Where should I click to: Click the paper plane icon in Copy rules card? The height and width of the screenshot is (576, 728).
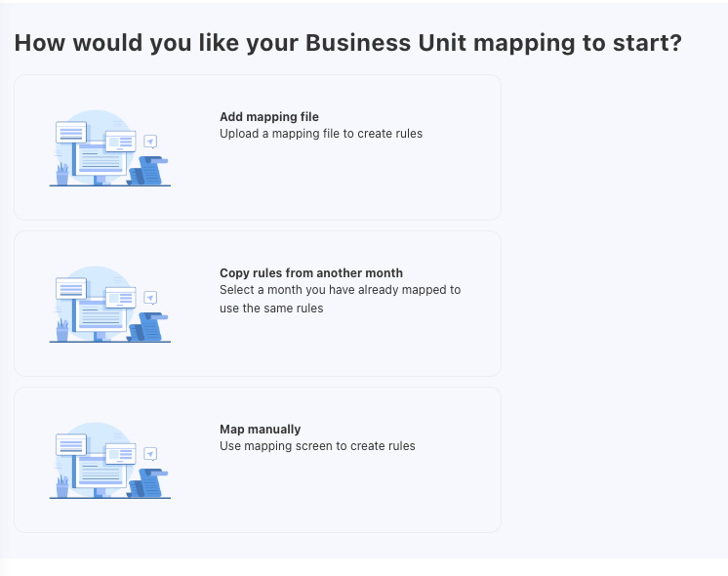coord(150,298)
